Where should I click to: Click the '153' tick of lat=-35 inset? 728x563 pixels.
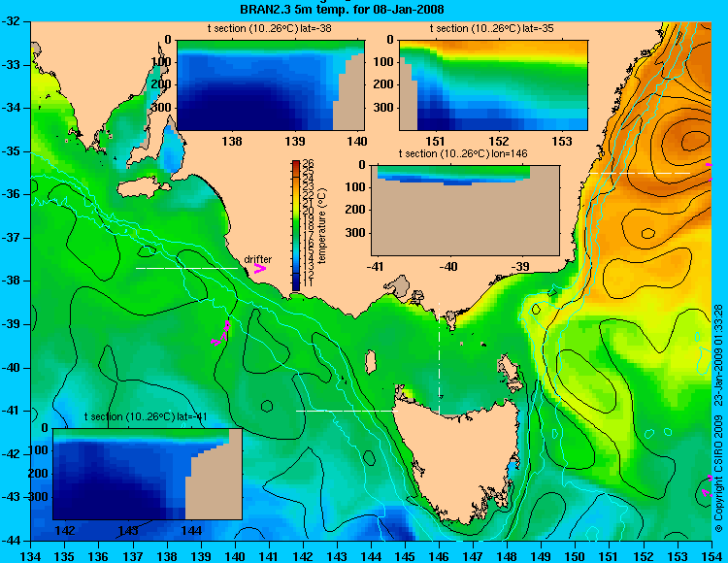pos(562,141)
